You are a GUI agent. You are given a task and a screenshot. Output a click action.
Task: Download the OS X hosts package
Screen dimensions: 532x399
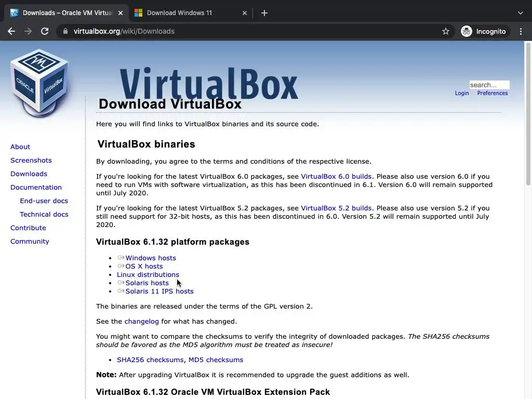click(144, 267)
